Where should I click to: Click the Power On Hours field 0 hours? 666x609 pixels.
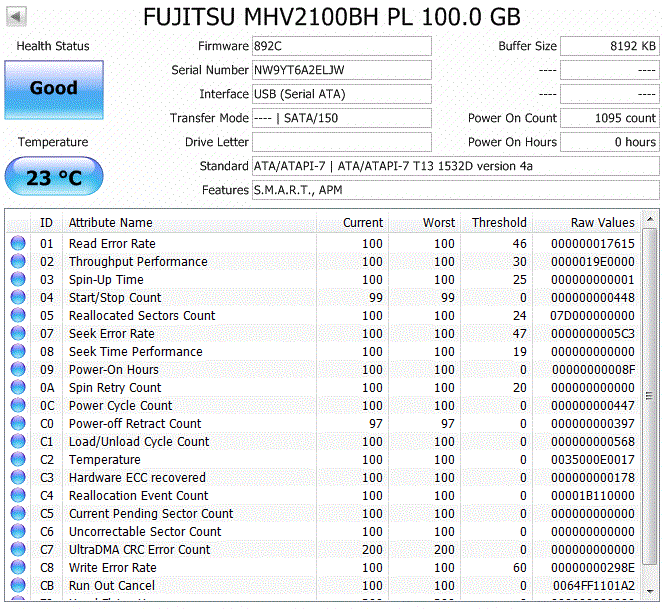pyautogui.click(x=610, y=142)
